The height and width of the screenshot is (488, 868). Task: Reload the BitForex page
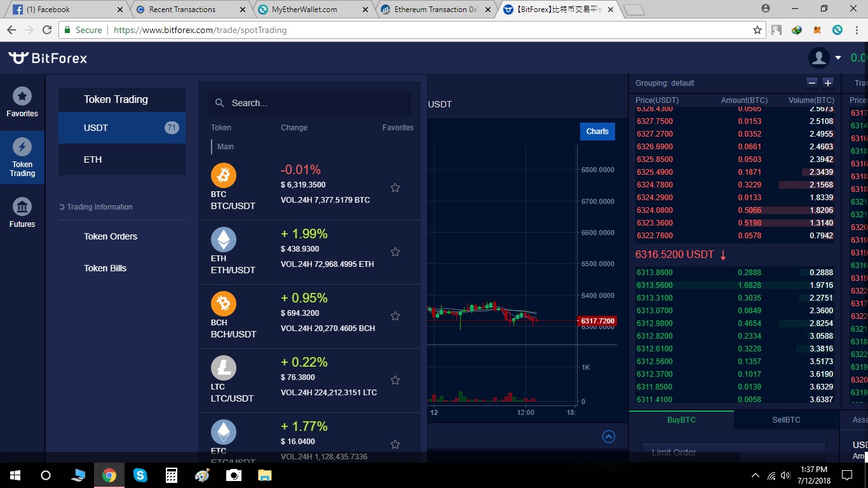46,30
